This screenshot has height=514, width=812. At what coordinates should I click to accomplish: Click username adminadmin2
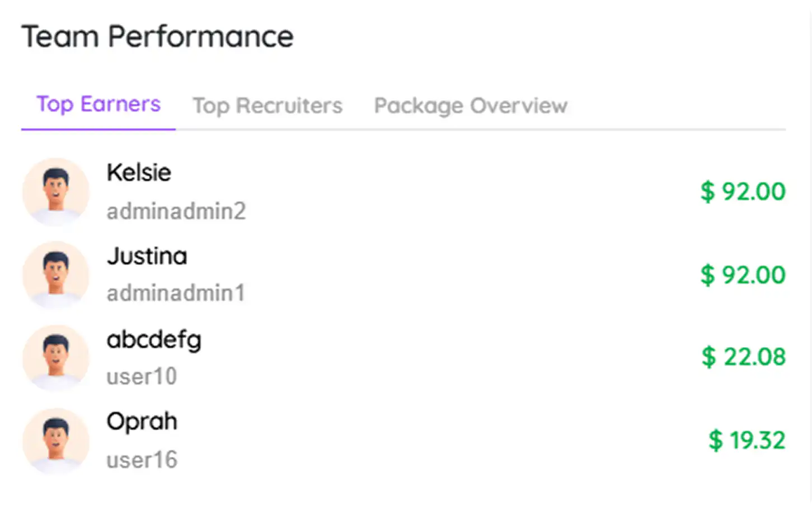176,211
